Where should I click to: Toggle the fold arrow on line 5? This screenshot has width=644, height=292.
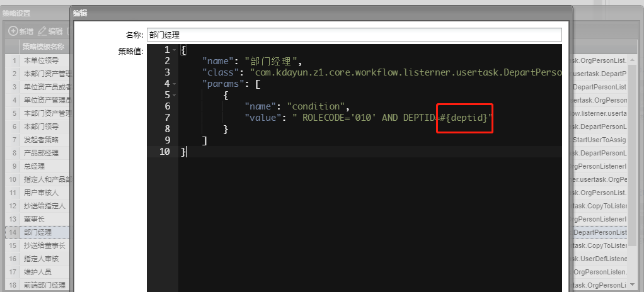[174, 95]
